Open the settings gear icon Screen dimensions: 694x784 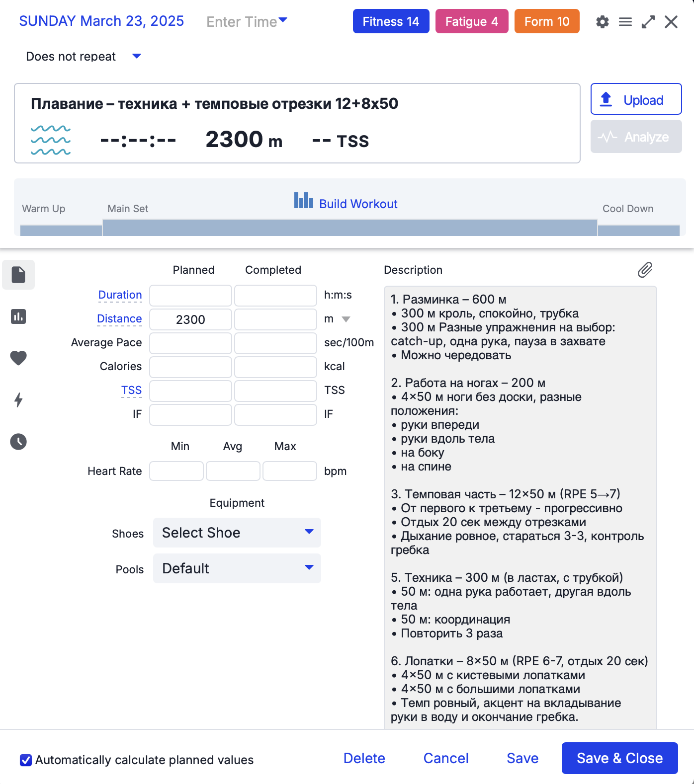602,22
